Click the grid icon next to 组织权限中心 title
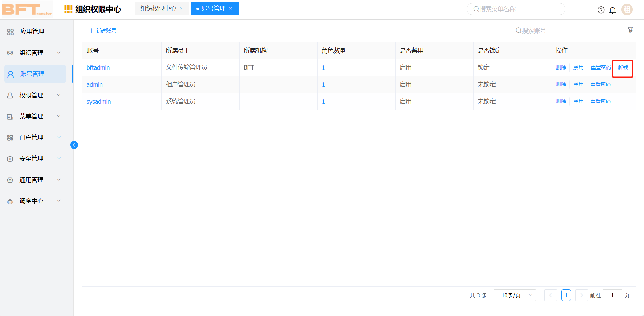 click(68, 8)
